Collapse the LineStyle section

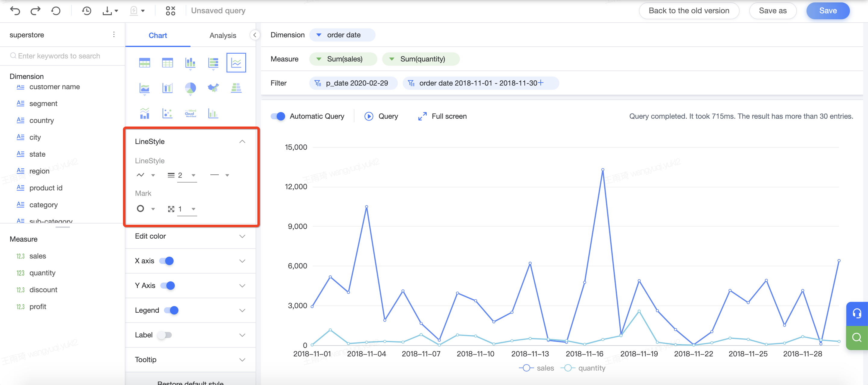pyautogui.click(x=242, y=142)
